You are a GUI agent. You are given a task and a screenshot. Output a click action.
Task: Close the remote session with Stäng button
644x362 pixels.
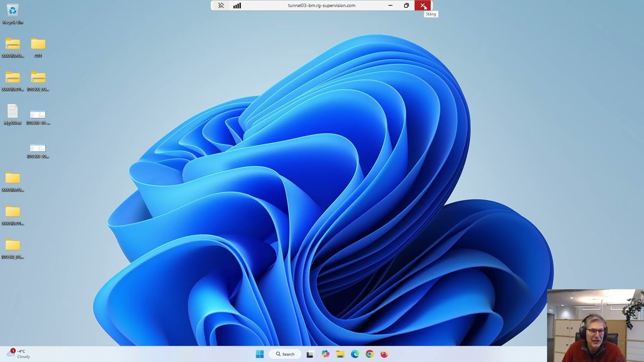point(423,6)
